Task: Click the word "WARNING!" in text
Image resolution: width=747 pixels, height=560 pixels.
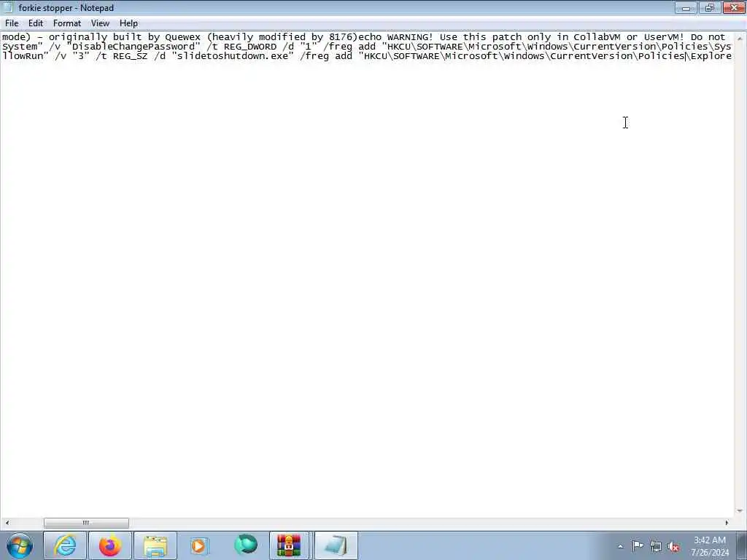Action: tap(410, 37)
